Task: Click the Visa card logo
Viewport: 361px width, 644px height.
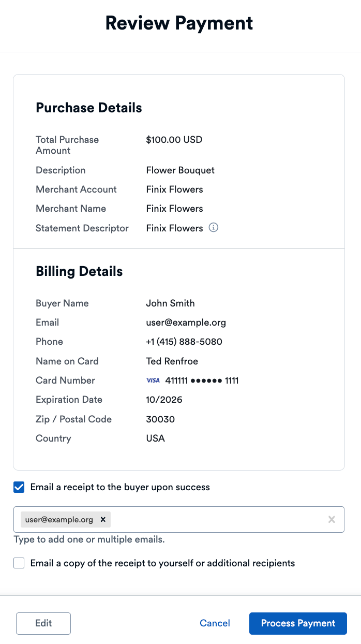Action: [x=153, y=380]
